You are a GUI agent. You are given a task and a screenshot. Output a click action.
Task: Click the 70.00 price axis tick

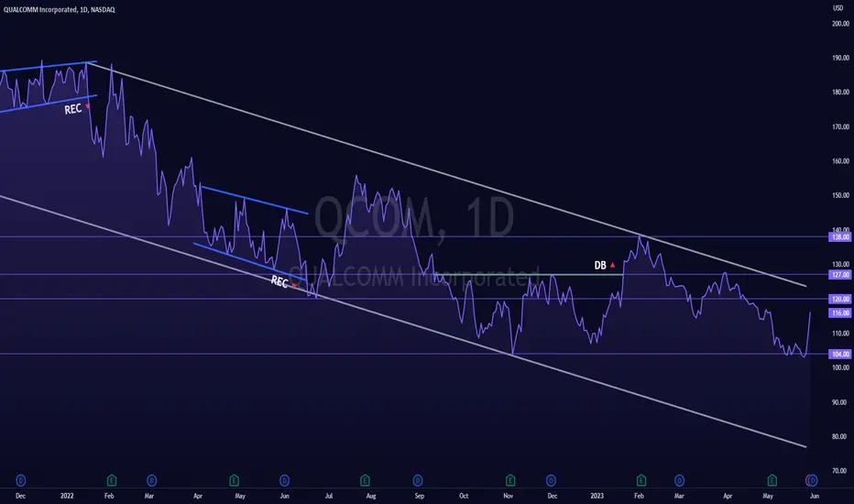[839, 471]
